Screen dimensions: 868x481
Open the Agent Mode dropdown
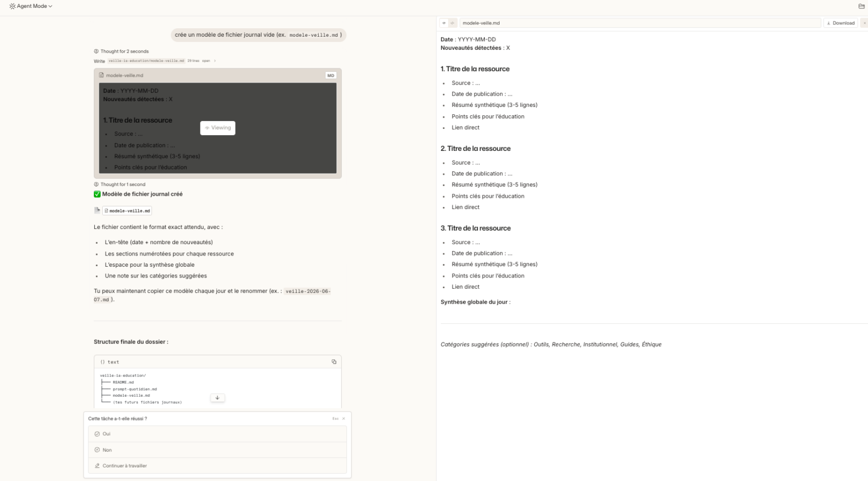click(31, 6)
